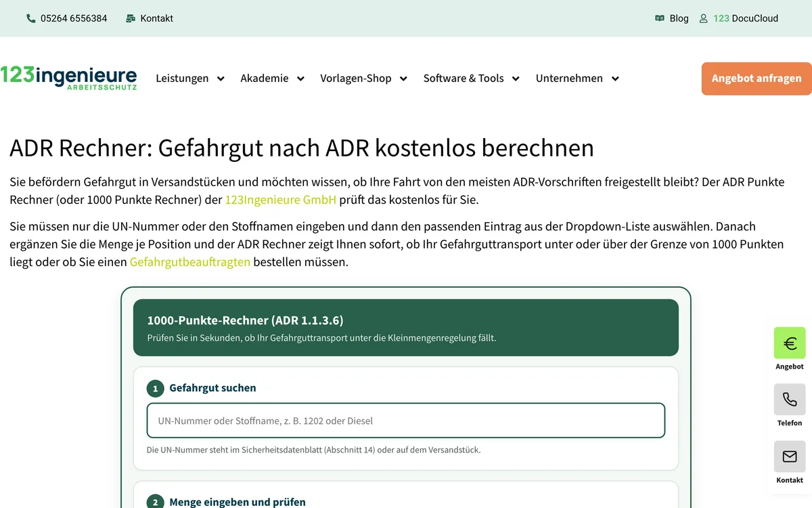The width and height of the screenshot is (812, 508).
Task: Call the number 05264 6556384 link
Action: [74, 18]
